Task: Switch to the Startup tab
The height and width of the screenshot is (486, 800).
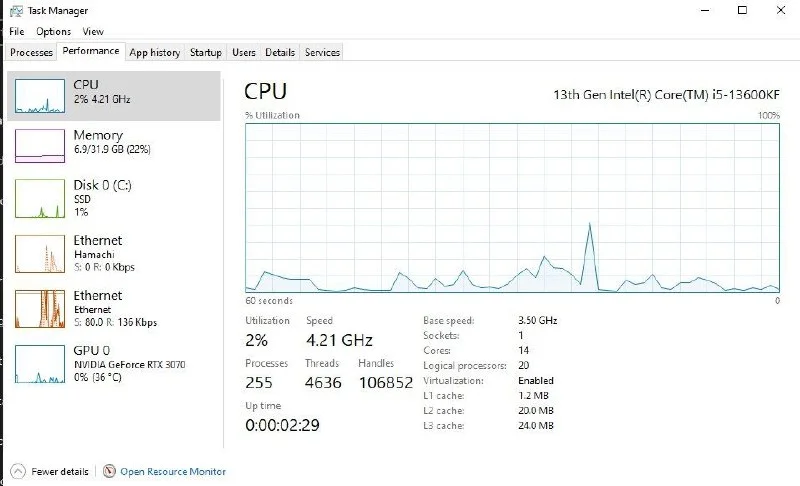Action: pos(206,52)
